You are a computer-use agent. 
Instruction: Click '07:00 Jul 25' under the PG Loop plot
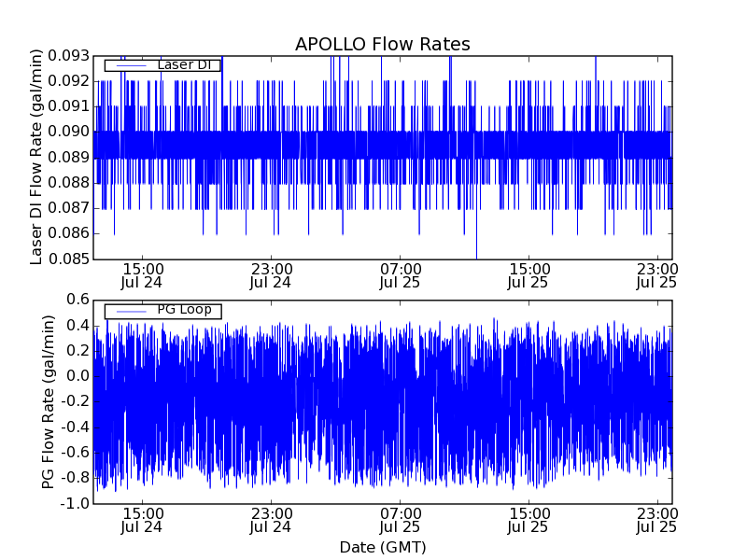[x=401, y=520]
